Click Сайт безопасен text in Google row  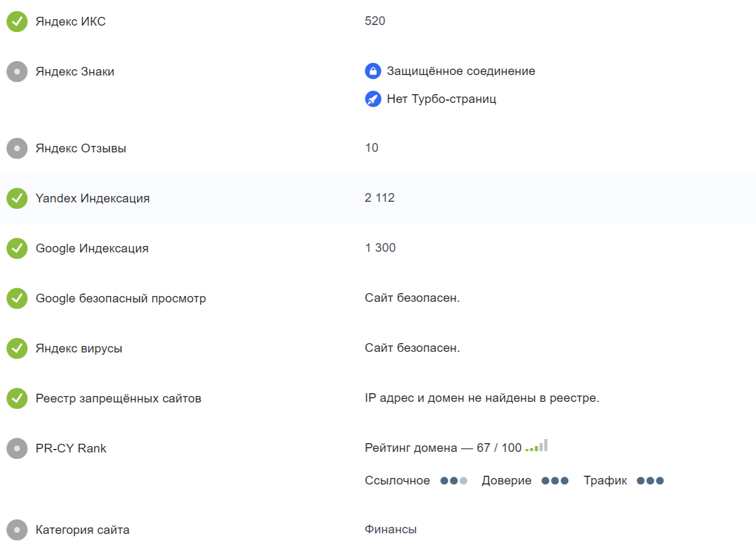click(x=413, y=298)
